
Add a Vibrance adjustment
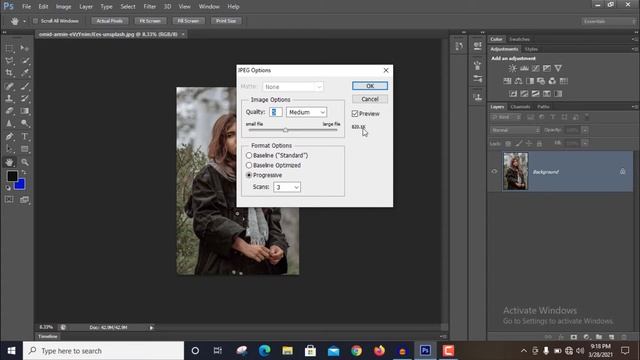(x=558, y=68)
